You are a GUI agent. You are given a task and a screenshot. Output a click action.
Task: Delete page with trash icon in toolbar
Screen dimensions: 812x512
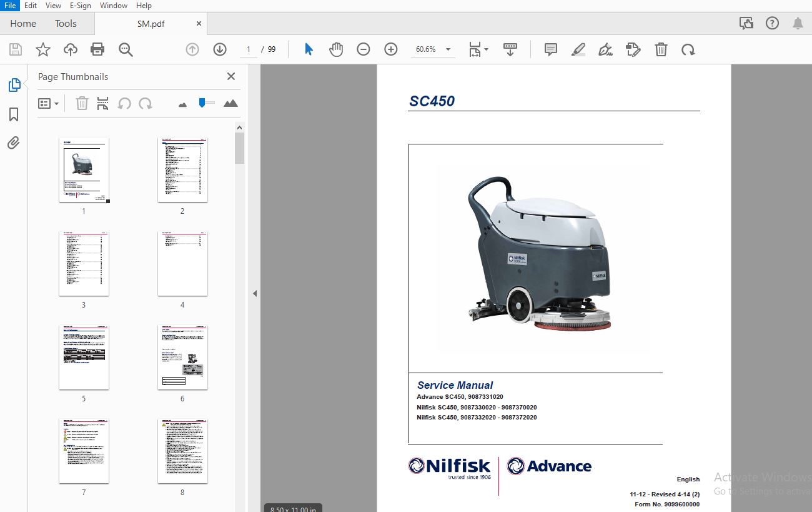point(661,49)
